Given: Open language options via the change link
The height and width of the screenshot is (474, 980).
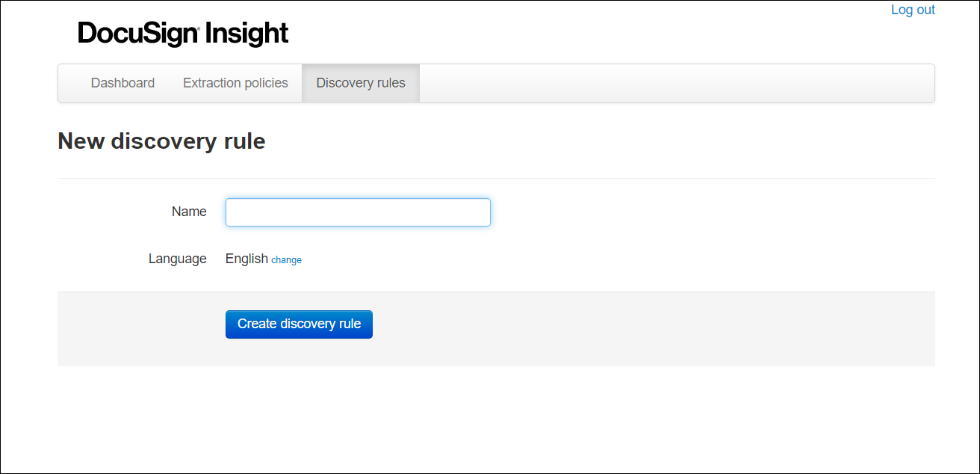Looking at the screenshot, I should (287, 259).
